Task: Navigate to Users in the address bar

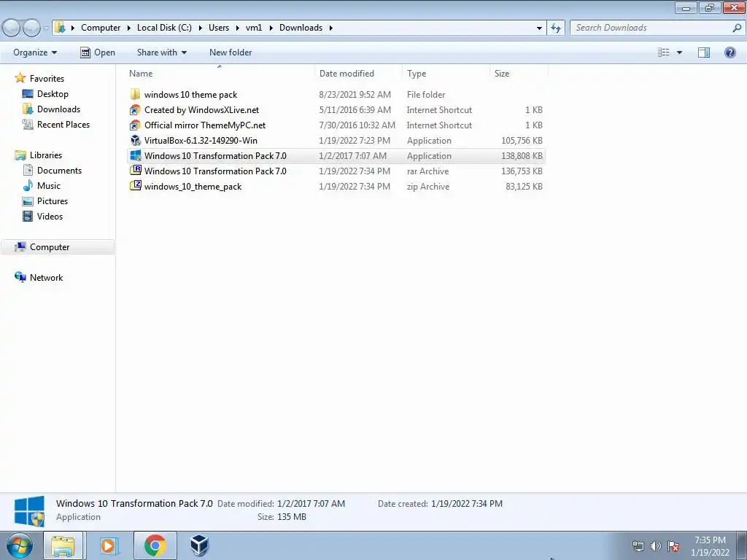Action: (219, 28)
